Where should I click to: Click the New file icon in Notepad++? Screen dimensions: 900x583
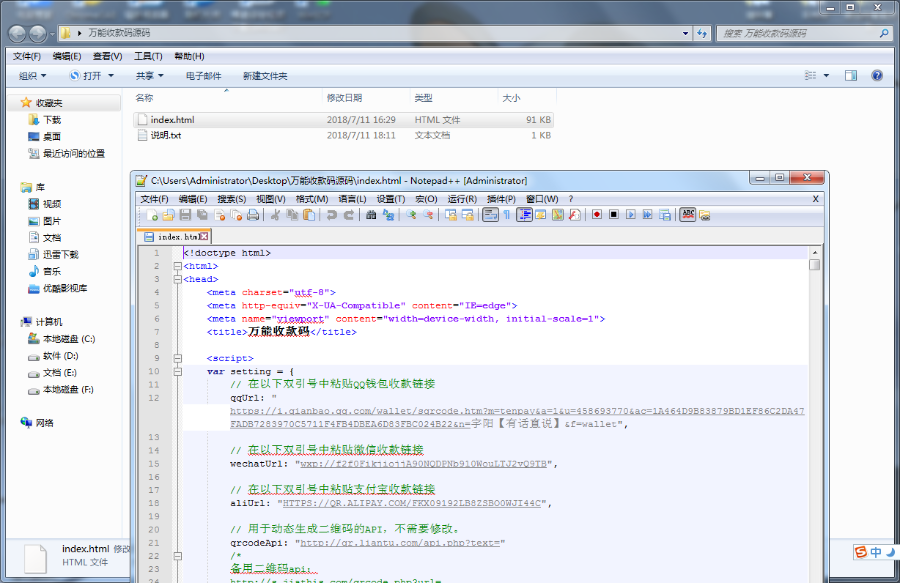[x=152, y=215]
